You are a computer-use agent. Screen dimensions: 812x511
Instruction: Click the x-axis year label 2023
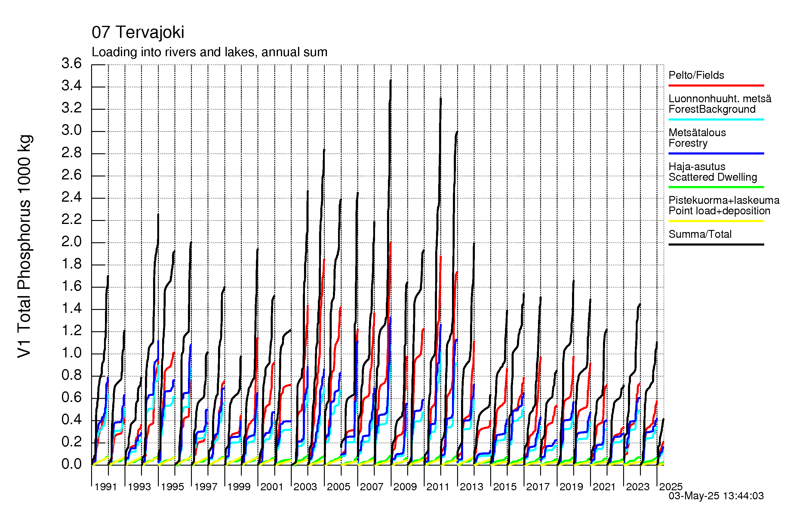coord(638,487)
